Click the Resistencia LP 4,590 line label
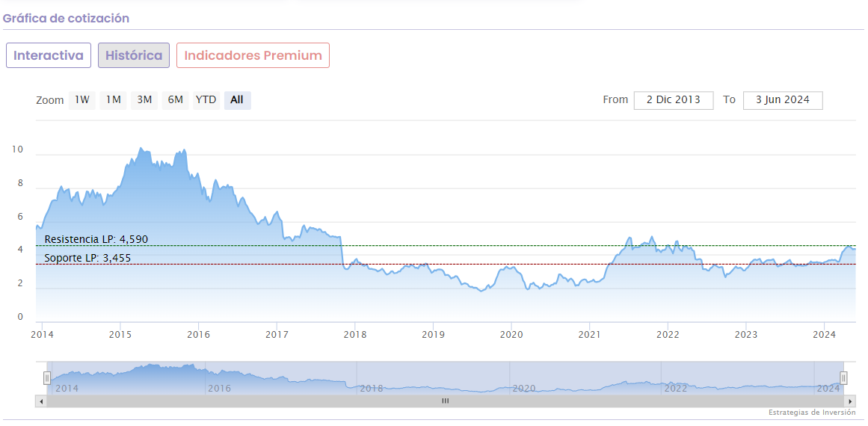Viewport: 868px width, 426px height. tap(96, 239)
